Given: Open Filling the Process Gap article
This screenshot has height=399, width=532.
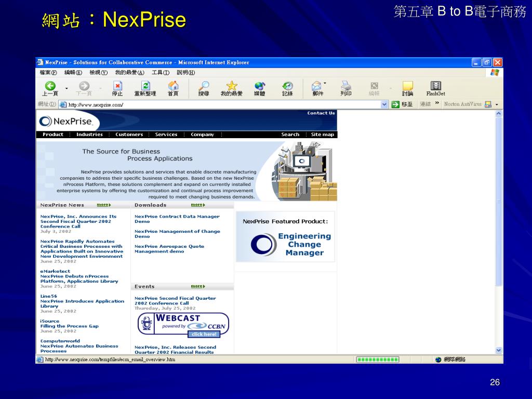Looking at the screenshot, I should click(70, 326).
